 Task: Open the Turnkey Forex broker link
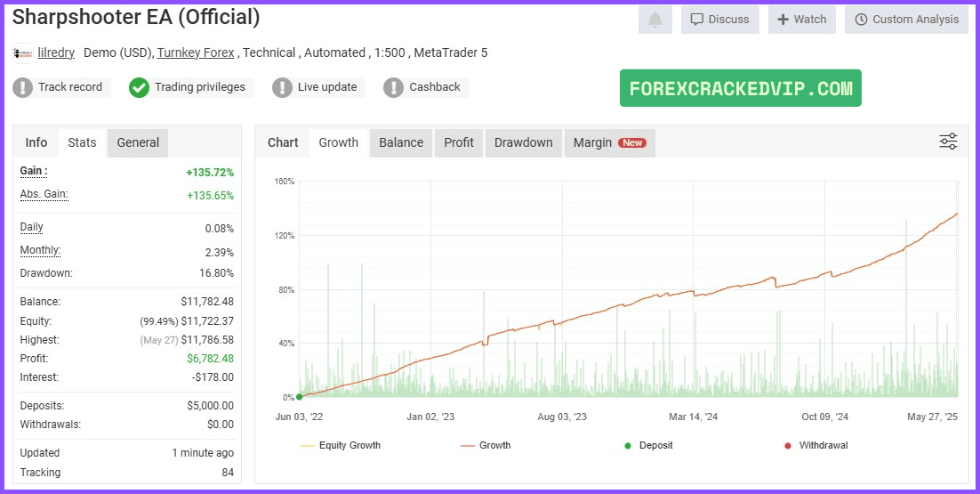tap(196, 53)
